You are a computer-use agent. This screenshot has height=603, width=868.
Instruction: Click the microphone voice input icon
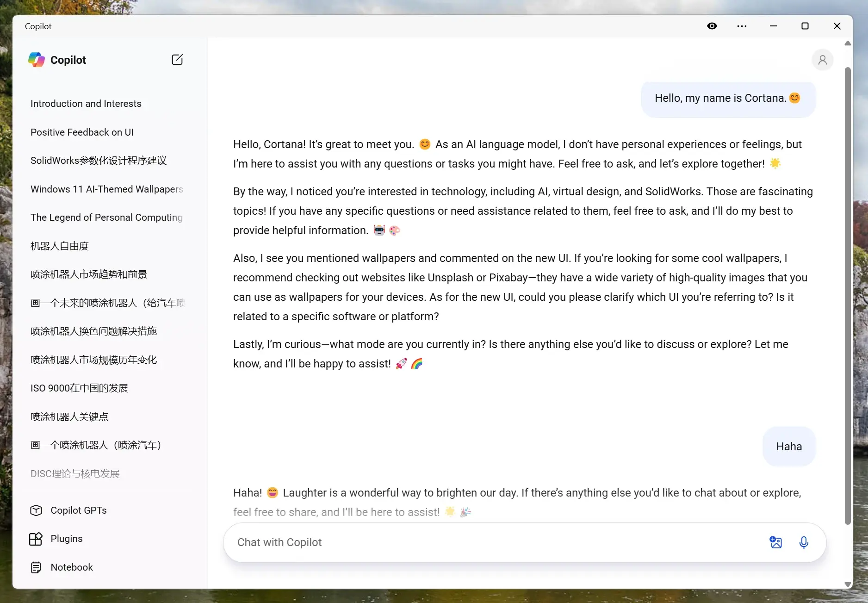(804, 542)
